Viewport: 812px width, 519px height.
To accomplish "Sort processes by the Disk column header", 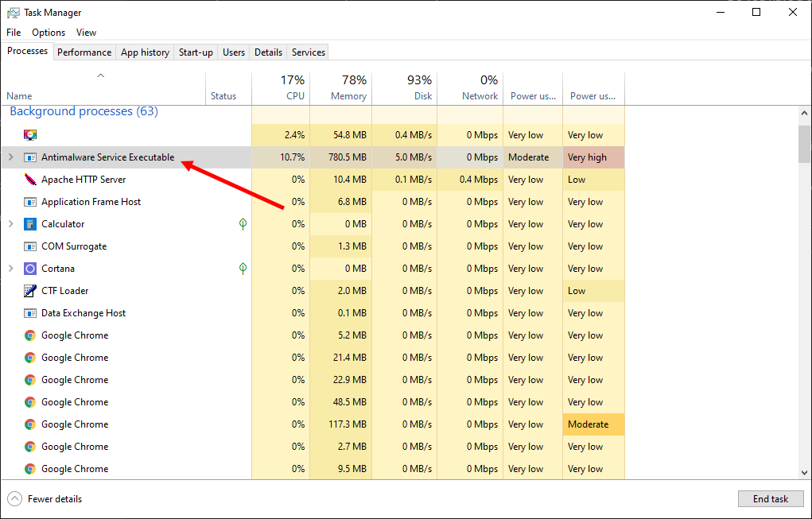I will coord(405,88).
